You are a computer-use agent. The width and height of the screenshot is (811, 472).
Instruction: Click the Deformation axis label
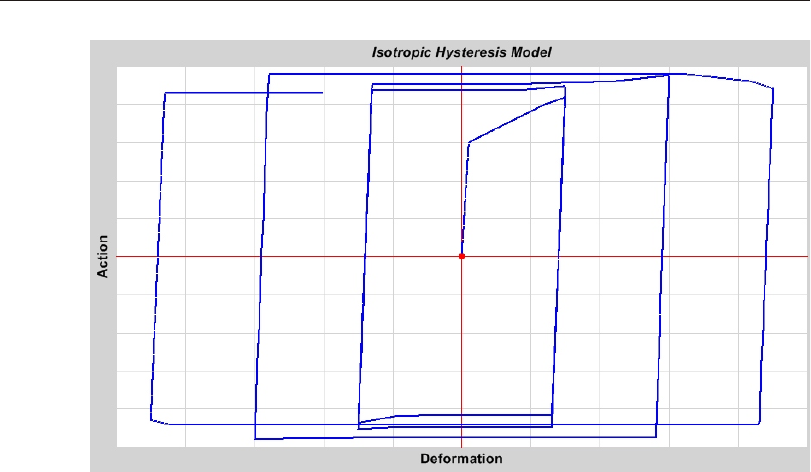pyautogui.click(x=461, y=459)
